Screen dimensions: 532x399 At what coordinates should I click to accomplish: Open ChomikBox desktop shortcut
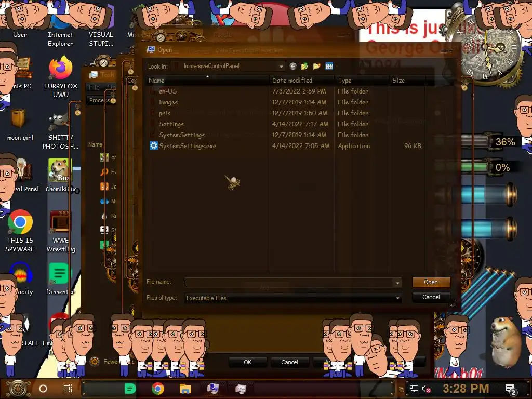click(60, 176)
